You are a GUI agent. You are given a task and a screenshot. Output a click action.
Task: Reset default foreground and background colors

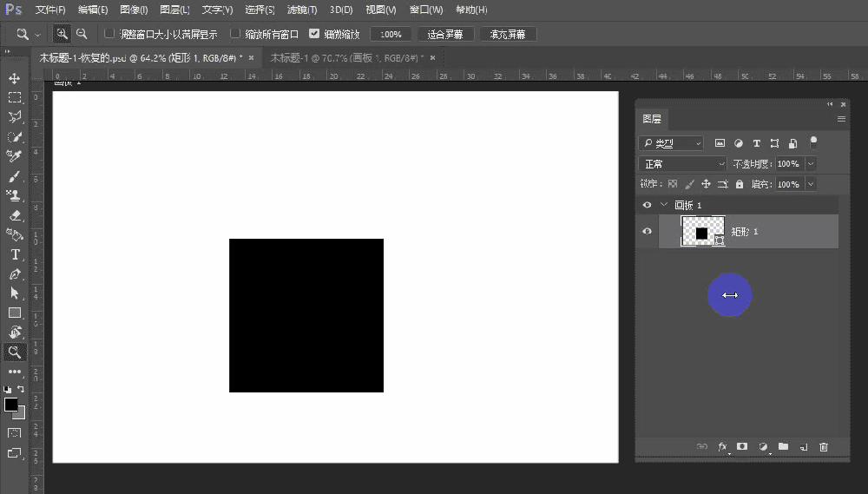[x=7, y=389]
